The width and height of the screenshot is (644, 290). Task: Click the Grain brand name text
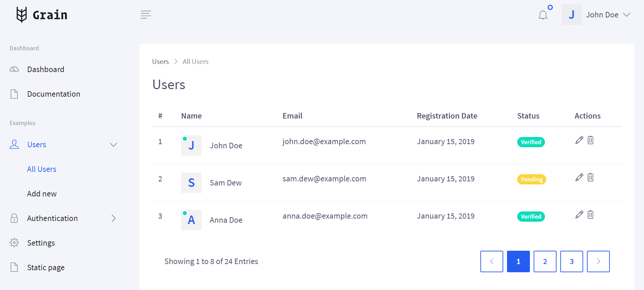click(x=50, y=15)
